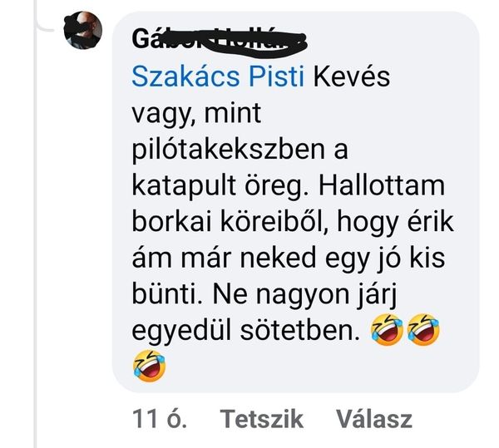Click the phrase Ne nagyon járj
The image size is (499, 448).
305,295
